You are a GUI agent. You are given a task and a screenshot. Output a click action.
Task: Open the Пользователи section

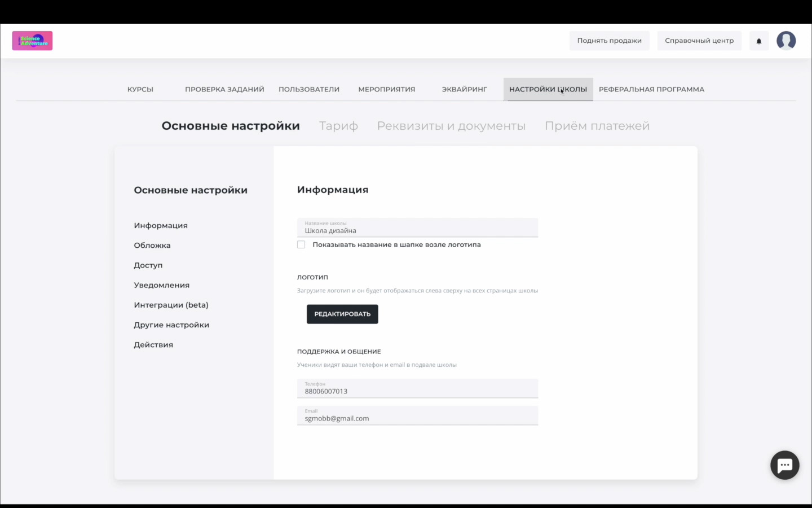coord(308,89)
